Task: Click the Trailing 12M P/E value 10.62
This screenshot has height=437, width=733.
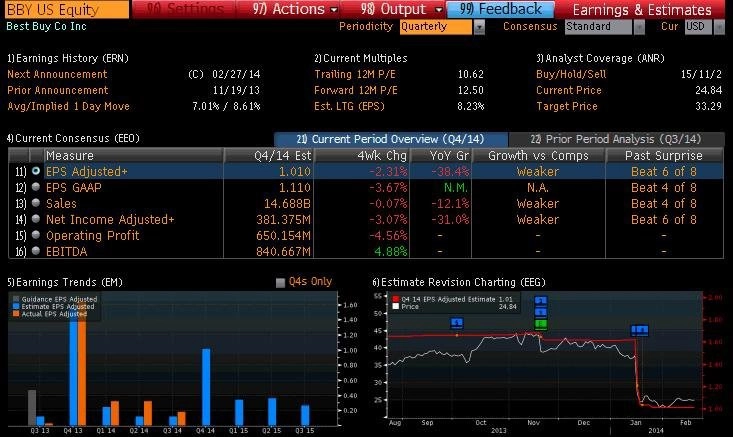Action: pyautogui.click(x=470, y=74)
